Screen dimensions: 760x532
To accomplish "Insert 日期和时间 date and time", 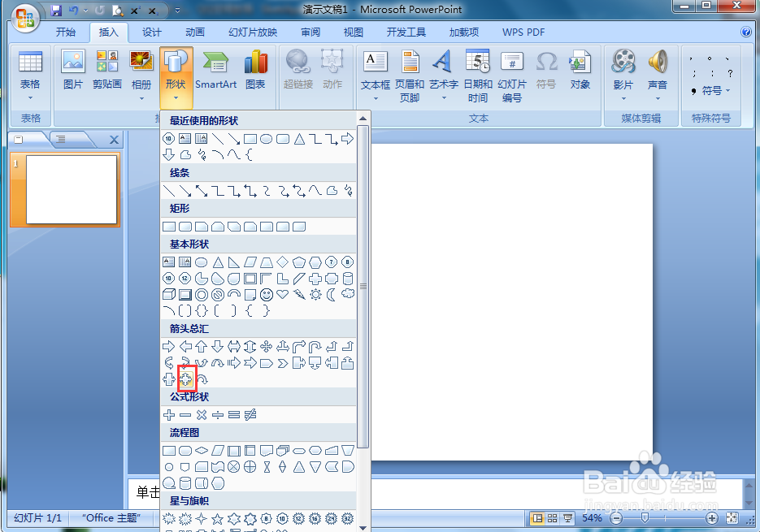I will tap(478, 76).
